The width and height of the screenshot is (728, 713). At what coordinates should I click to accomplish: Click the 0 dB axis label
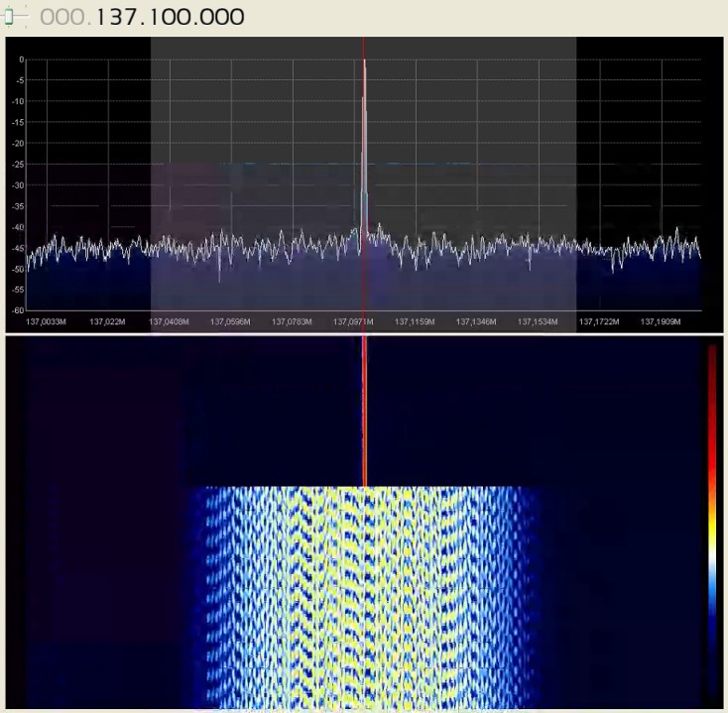tap(20, 59)
